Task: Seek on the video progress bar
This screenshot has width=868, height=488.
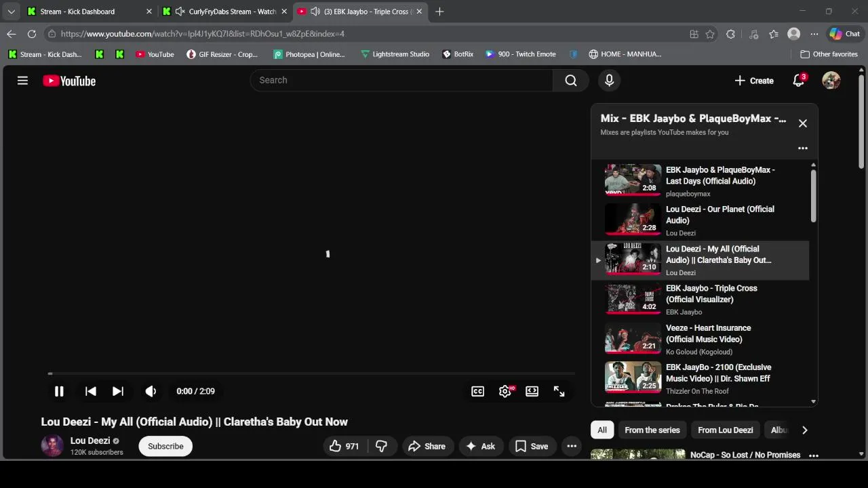Action: pos(312,373)
